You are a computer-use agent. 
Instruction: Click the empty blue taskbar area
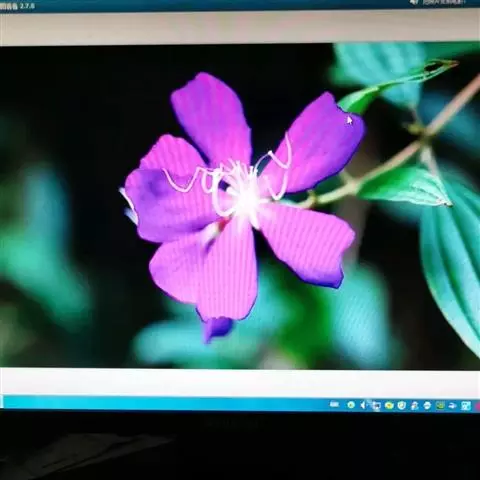[x=167, y=403]
